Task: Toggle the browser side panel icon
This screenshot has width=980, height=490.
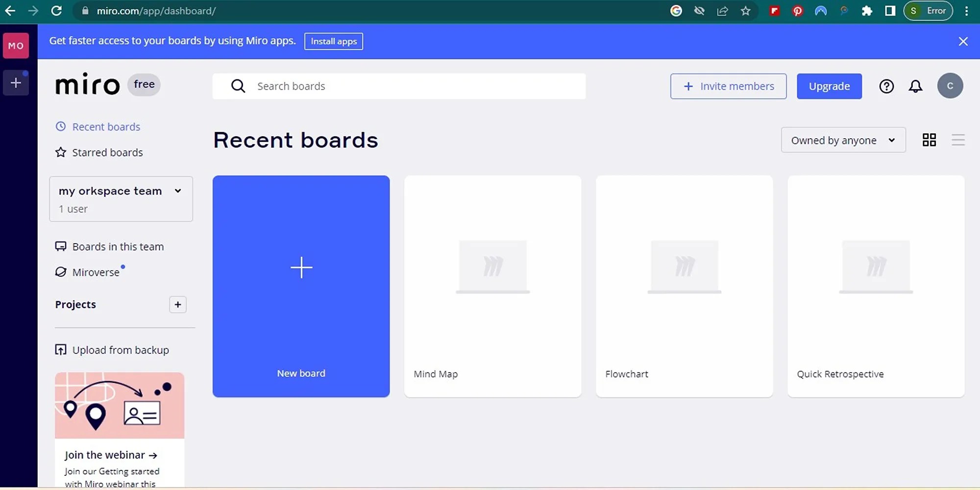Action: (890, 11)
